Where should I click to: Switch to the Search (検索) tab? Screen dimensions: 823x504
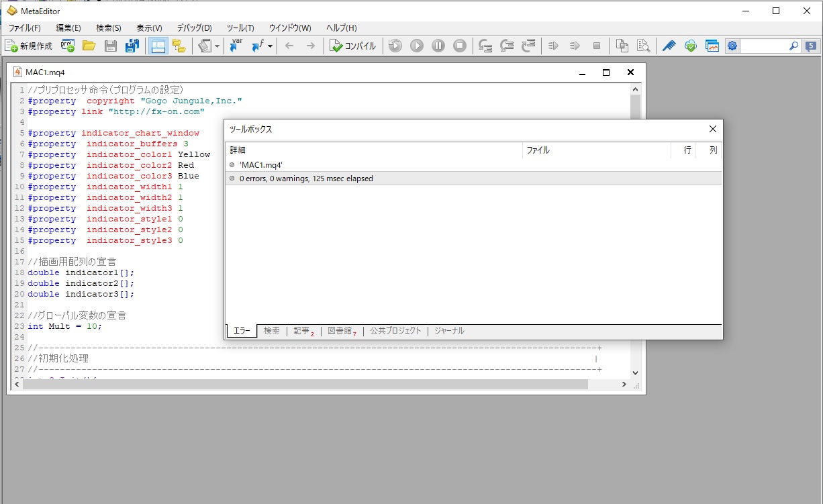(x=272, y=331)
